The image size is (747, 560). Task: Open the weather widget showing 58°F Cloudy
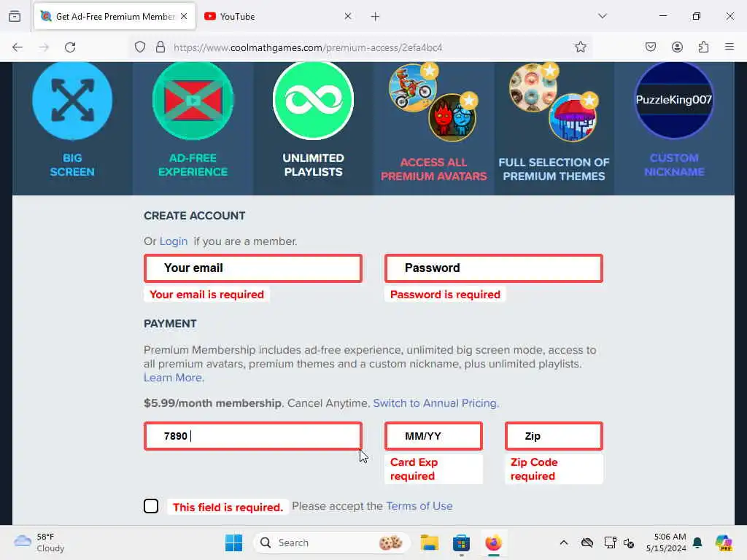coord(39,542)
